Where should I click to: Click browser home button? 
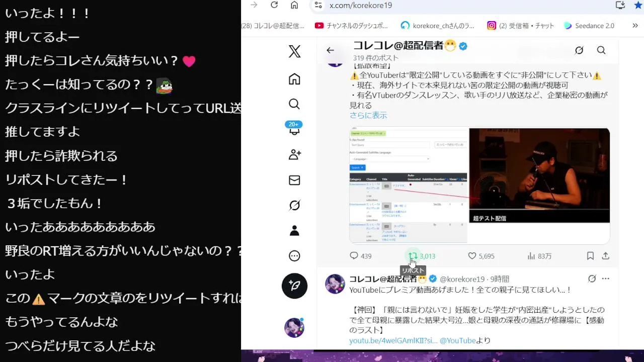coord(294,5)
